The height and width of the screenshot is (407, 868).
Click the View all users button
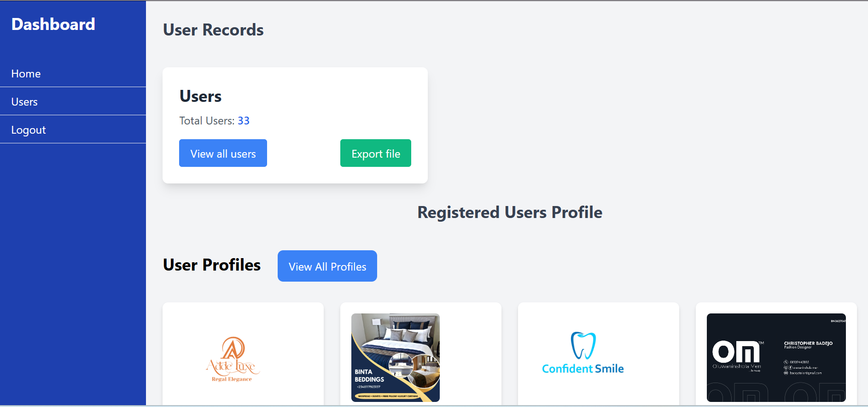click(x=223, y=153)
